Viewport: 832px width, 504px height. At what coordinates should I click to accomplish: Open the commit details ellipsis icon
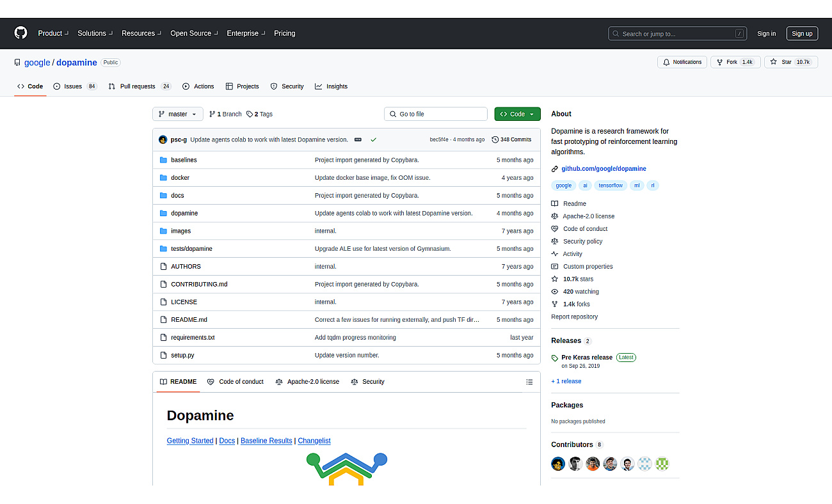[358, 139]
